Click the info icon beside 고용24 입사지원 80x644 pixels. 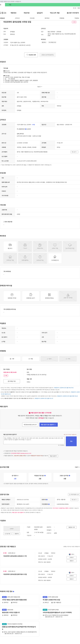[x=69, y=476]
